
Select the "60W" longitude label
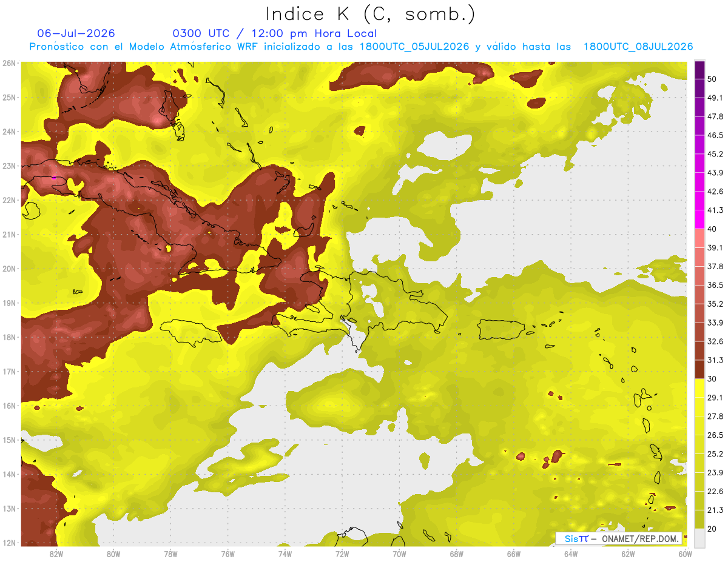click(x=686, y=554)
